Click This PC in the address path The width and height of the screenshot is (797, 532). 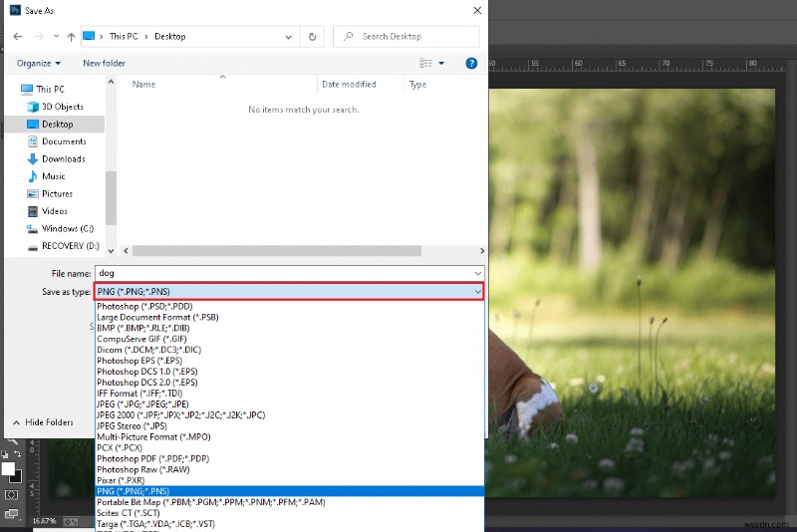point(124,37)
